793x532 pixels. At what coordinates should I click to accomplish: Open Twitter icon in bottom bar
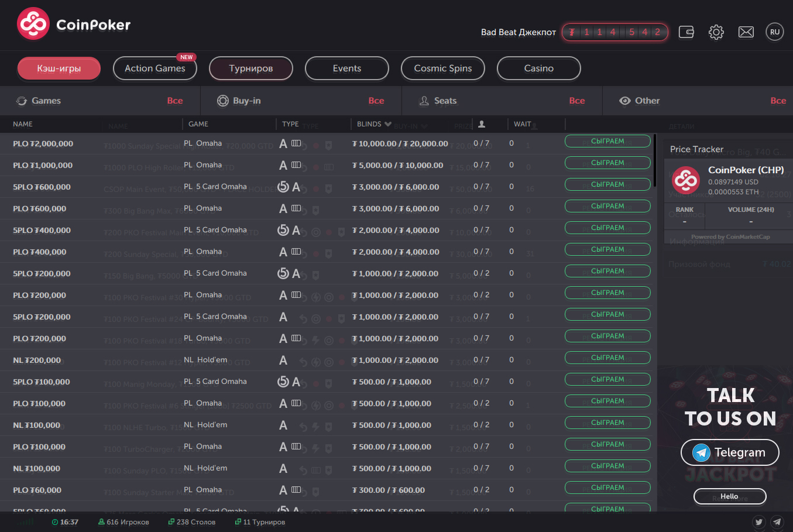(x=758, y=522)
